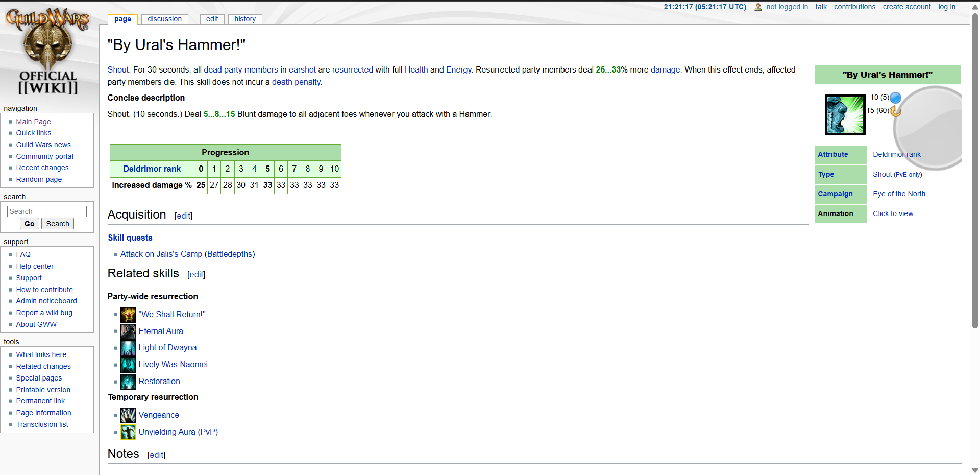
Task: Click the earshot link
Action: point(303,69)
